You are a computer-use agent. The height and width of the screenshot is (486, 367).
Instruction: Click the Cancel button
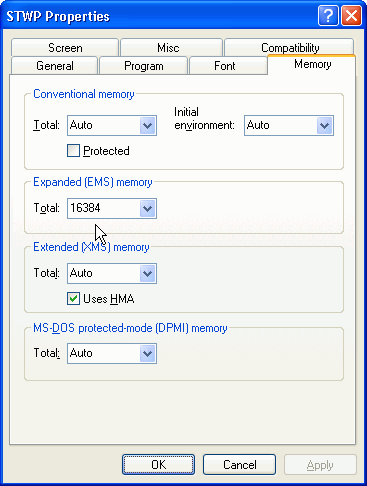[x=239, y=464]
